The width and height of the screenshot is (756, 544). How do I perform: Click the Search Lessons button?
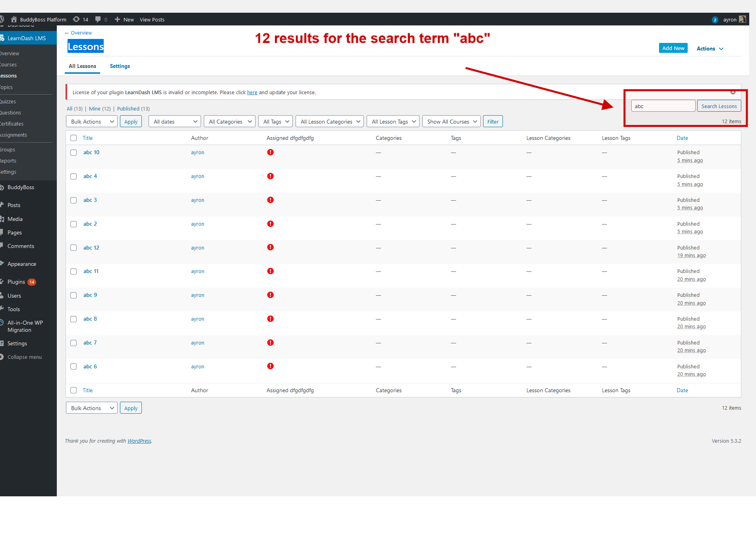pyautogui.click(x=719, y=106)
